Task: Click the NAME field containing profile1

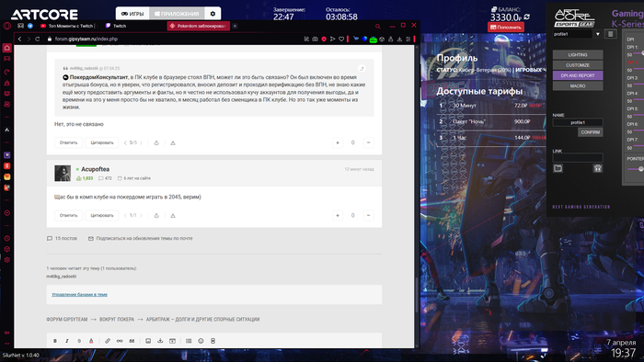Action: pyautogui.click(x=578, y=122)
